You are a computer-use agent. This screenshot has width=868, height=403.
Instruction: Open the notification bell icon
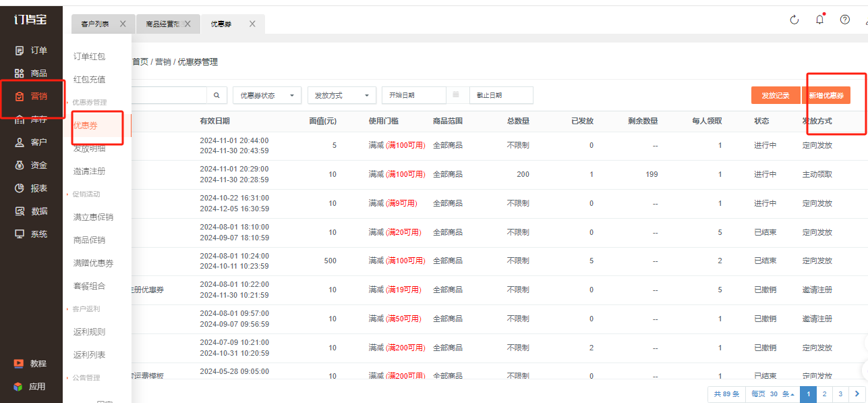pyautogui.click(x=819, y=20)
